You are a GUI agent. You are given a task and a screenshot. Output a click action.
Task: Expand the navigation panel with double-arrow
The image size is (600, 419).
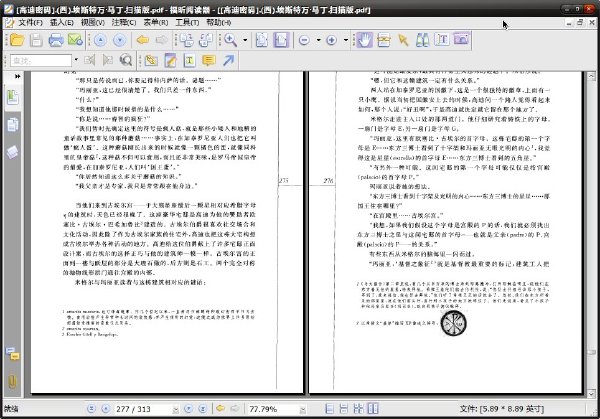17,77
